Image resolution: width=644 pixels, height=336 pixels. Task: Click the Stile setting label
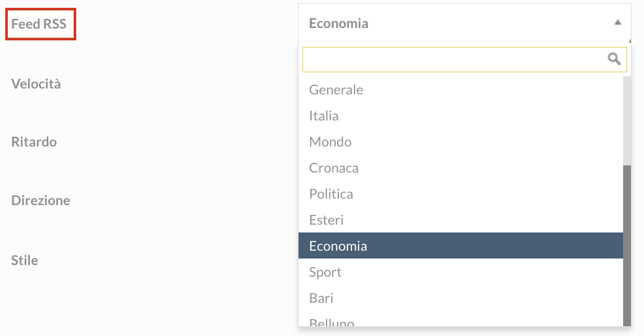coord(24,260)
